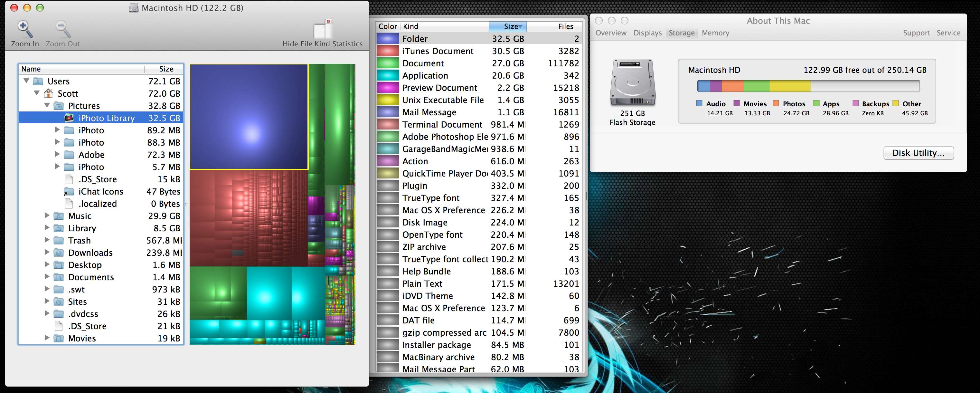The image size is (980, 393).
Task: Expand the Downloads folder
Action: click(47, 252)
